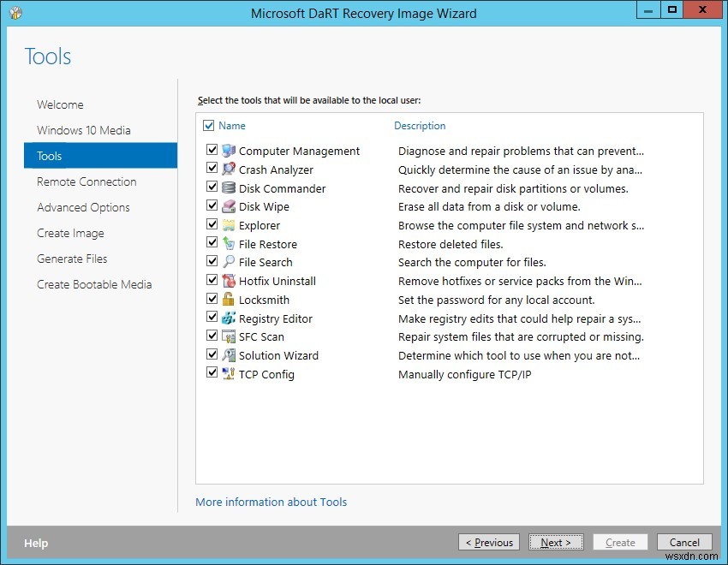Click the Disk Wipe icon
The width and height of the screenshot is (728, 565).
(x=229, y=206)
